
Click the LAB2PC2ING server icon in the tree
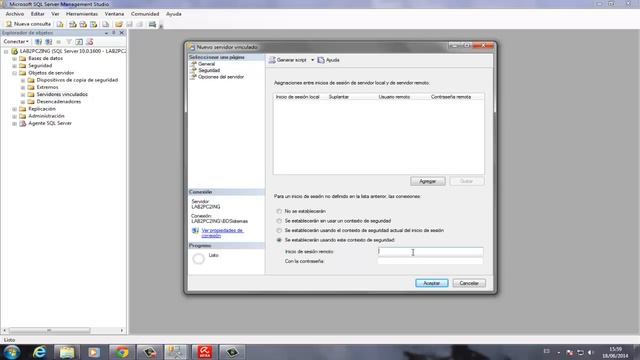click(14, 51)
